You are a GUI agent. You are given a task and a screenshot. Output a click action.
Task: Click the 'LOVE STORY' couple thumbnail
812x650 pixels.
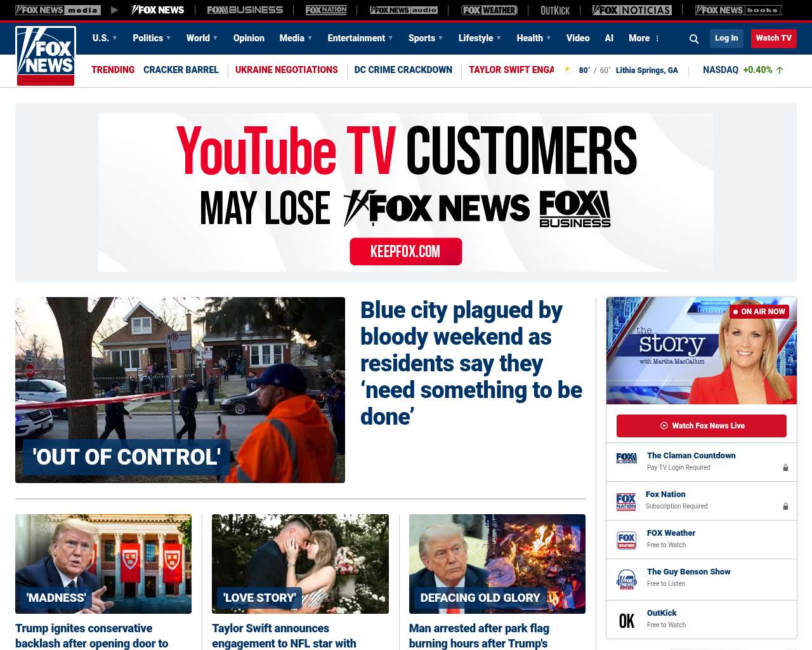pos(300,564)
